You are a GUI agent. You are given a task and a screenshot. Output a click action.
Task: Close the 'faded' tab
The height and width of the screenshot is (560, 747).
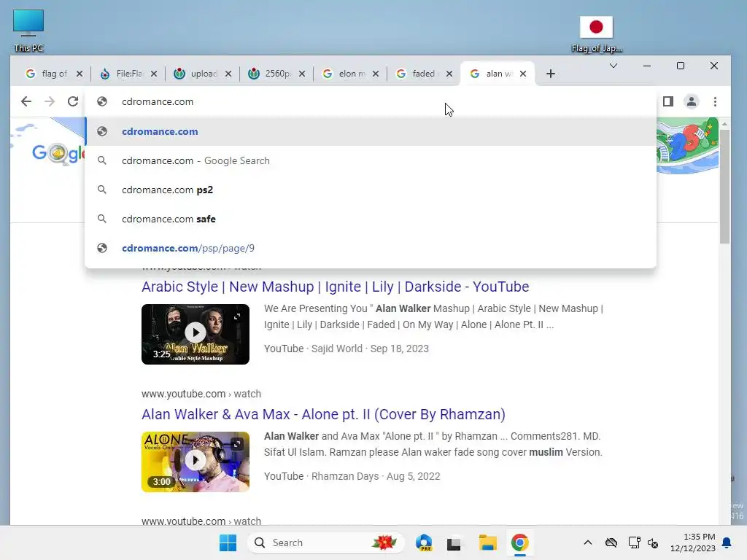point(449,74)
